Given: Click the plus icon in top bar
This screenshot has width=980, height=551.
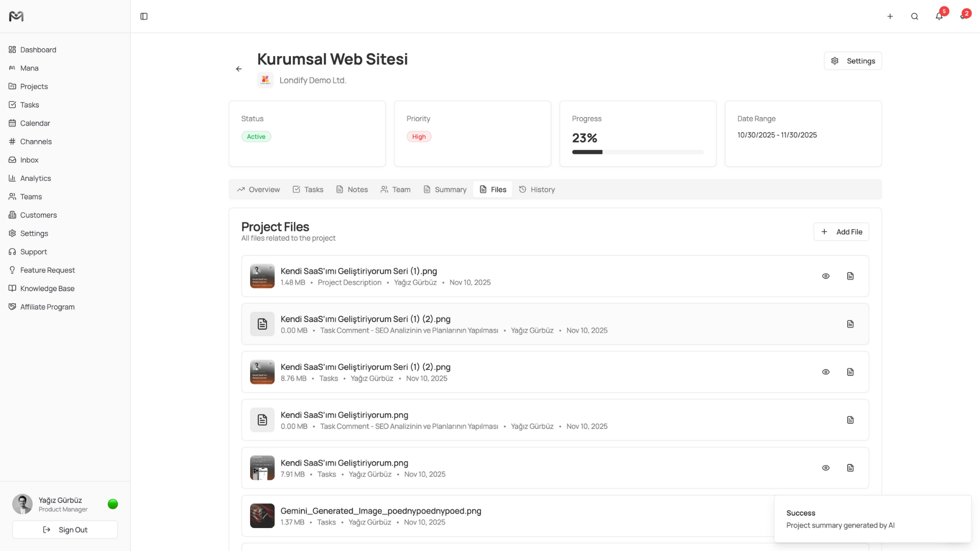Looking at the screenshot, I should pos(890,16).
